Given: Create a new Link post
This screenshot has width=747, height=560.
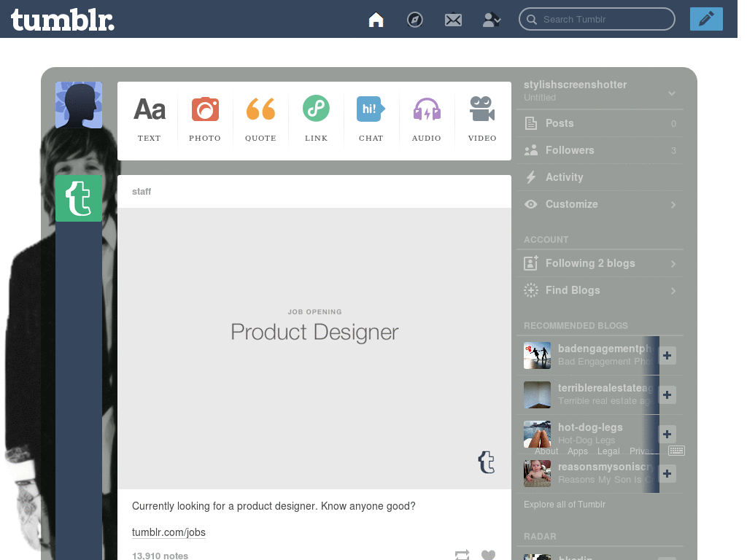Looking at the screenshot, I should [x=316, y=119].
